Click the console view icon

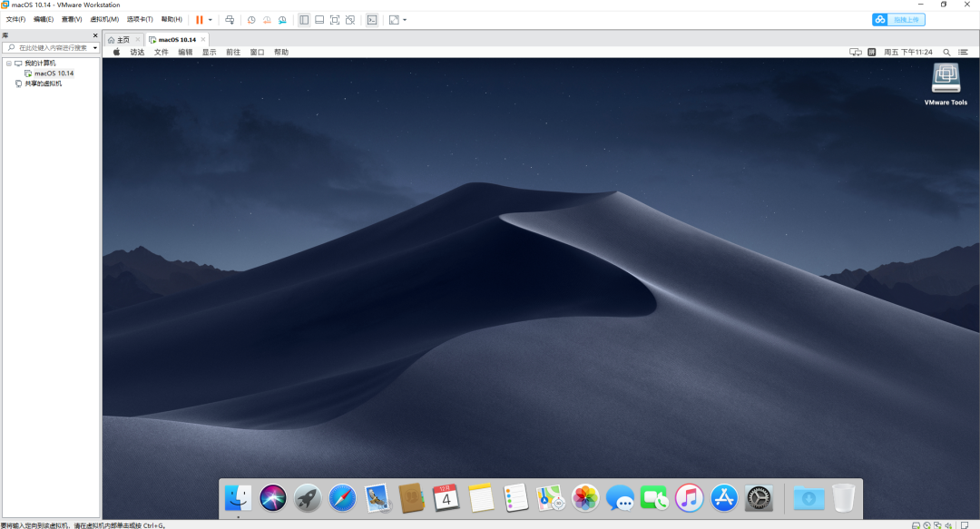click(372, 20)
